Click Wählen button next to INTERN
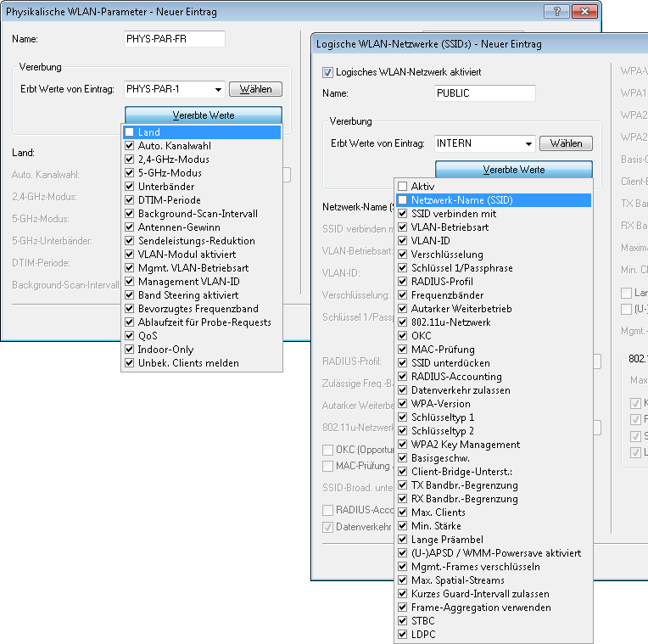Screen dimensions: 648x644 566,143
